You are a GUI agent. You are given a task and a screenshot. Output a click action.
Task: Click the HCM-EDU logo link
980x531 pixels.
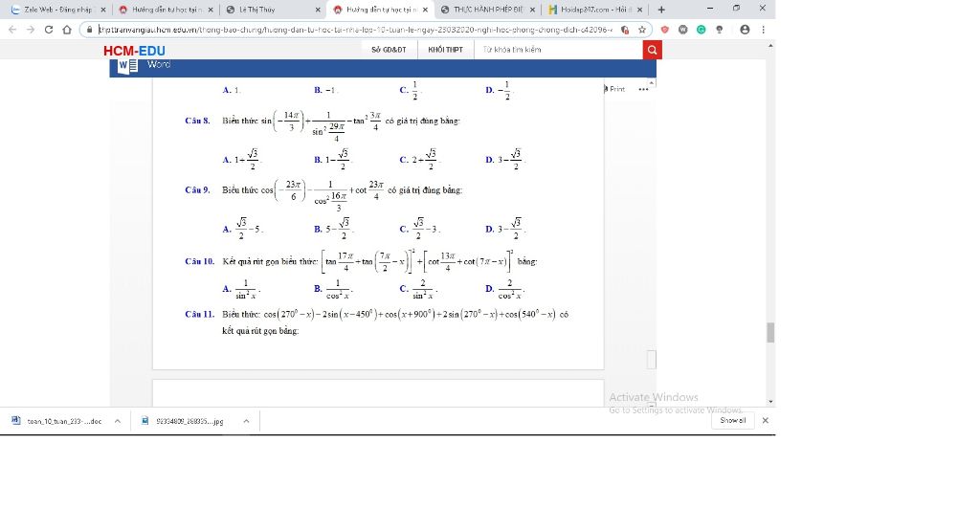coord(134,51)
